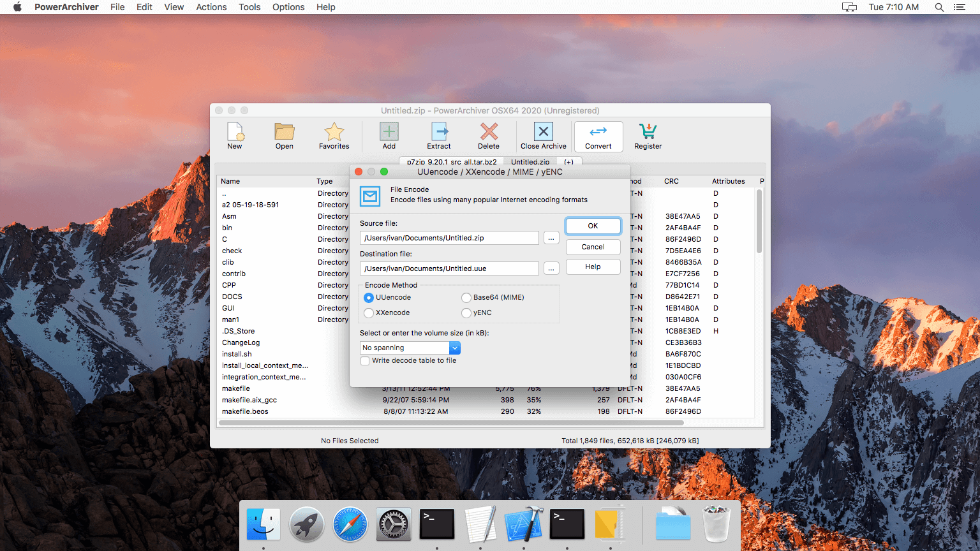Browse for the source file
This screenshot has width=980, height=551.
[551, 238]
